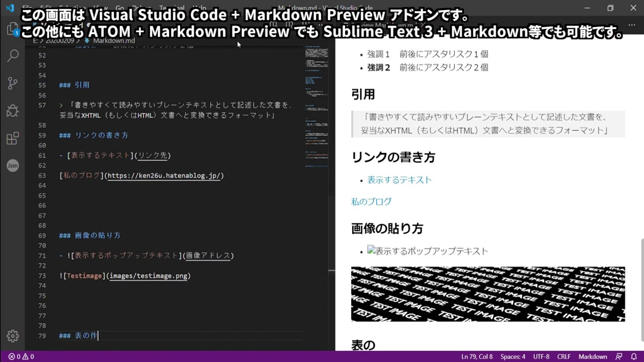Viewport: 644px width, 362px height.
Task: Open the Explorer view in activity bar
Action: (13, 29)
